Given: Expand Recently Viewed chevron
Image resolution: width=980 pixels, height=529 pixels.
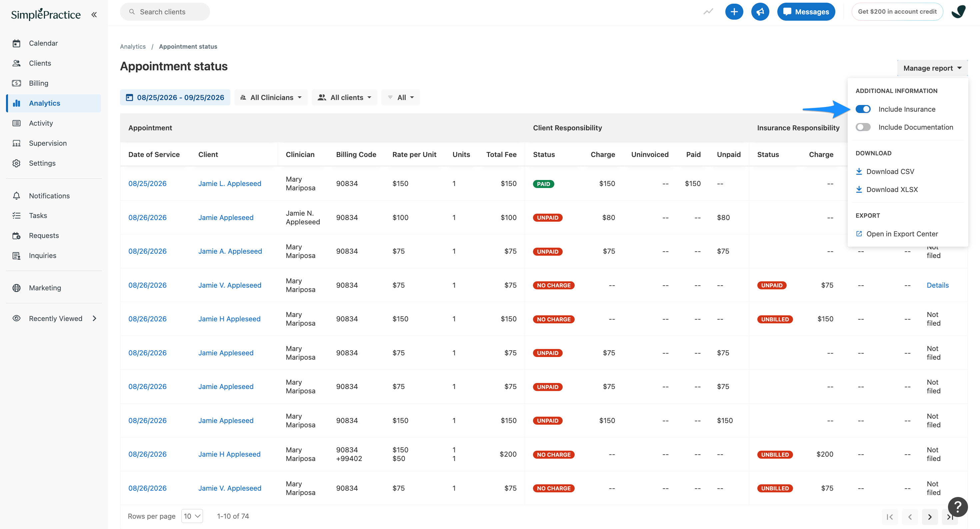Looking at the screenshot, I should pyautogui.click(x=94, y=318).
